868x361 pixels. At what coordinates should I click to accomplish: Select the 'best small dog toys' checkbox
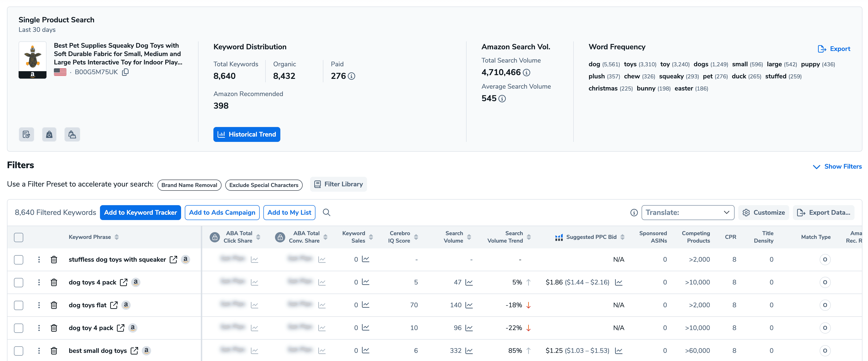(19, 351)
